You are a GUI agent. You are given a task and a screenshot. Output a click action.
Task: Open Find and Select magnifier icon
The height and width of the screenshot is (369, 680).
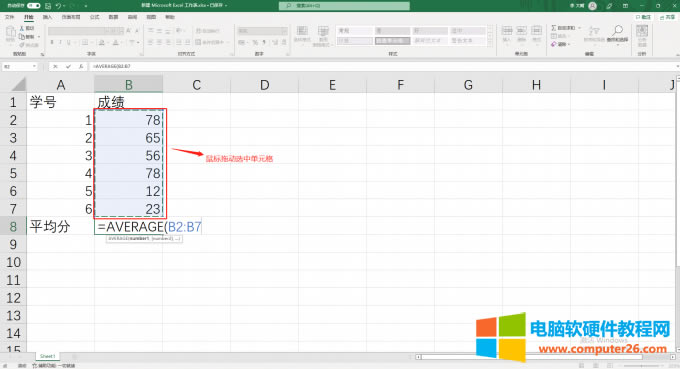pos(618,30)
